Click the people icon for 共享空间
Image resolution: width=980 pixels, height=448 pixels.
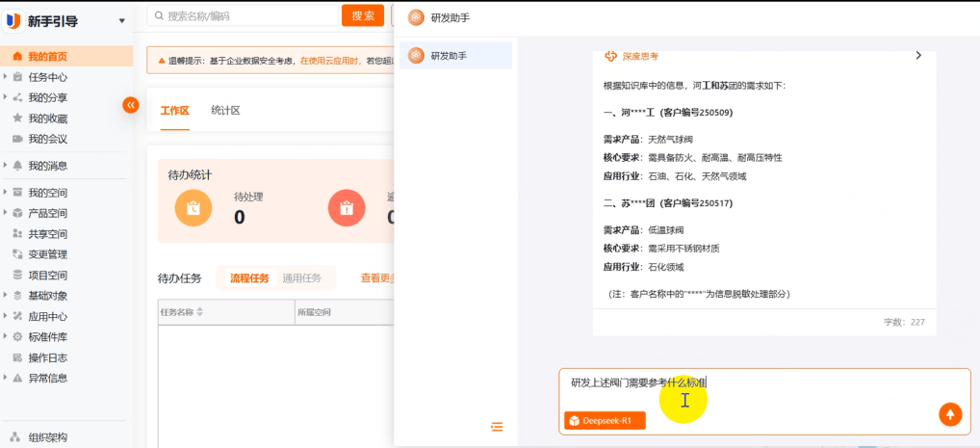pyautogui.click(x=17, y=234)
